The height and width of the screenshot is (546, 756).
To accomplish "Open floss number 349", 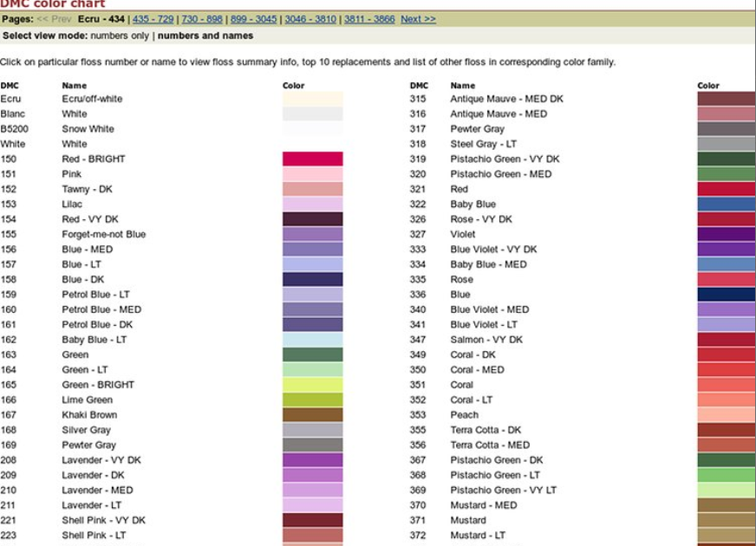I will tap(418, 354).
